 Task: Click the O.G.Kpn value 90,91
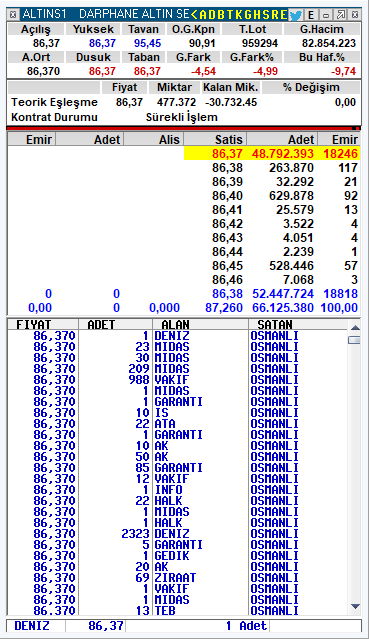[x=202, y=43]
